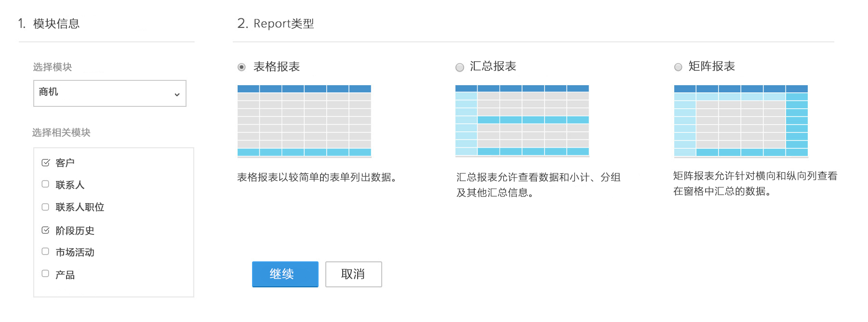Select the 矩阵报表 radio button
868x322 pixels.
[678, 67]
